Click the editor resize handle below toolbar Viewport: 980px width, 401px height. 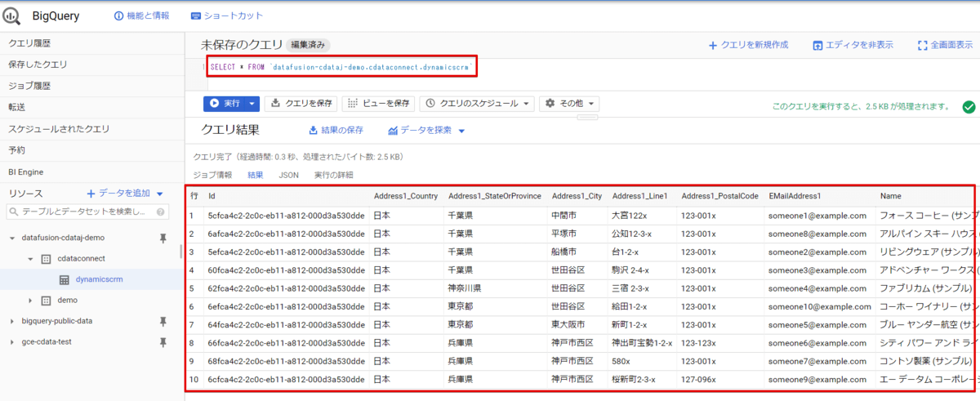(588, 117)
